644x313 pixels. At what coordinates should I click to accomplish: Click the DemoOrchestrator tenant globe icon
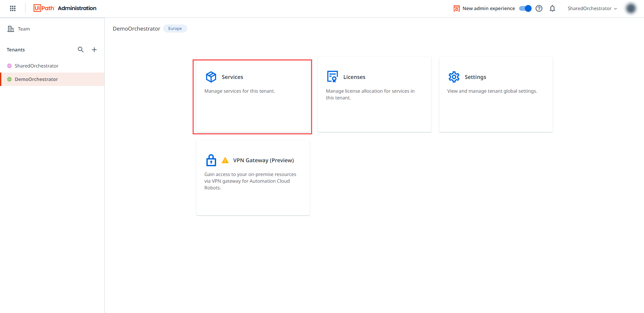coord(9,79)
